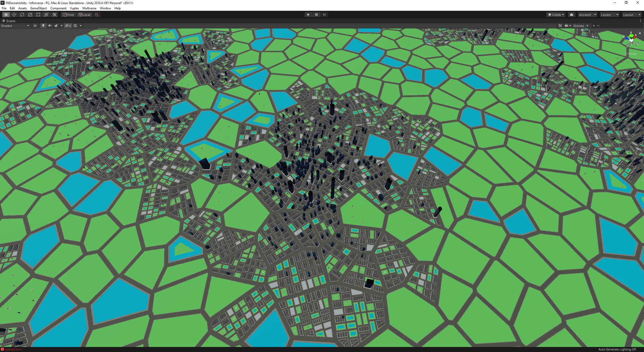The image size is (644, 352).
Task: Toggle 2D view mode
Action: coord(35,26)
